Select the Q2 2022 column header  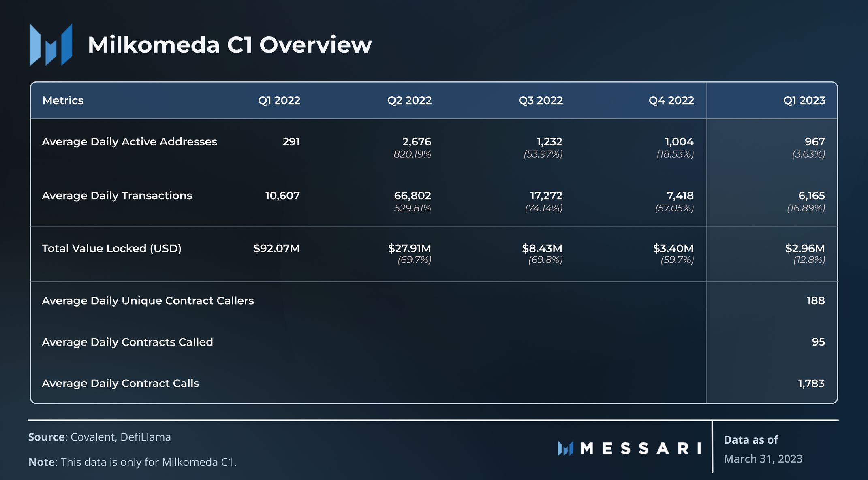(409, 100)
